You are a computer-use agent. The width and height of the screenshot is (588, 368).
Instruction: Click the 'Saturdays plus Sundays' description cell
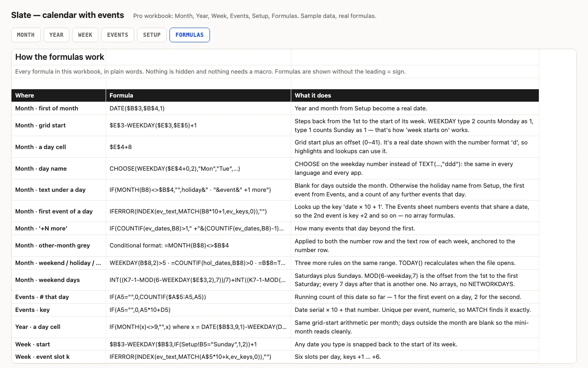pos(415,280)
